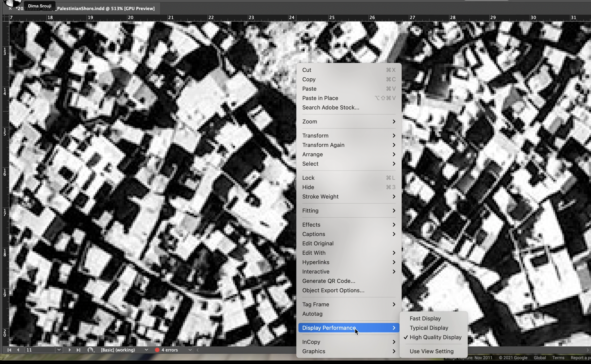Image resolution: width=591 pixels, height=364 pixels.
Task: Go to the next page arrow
Action: pos(70,350)
